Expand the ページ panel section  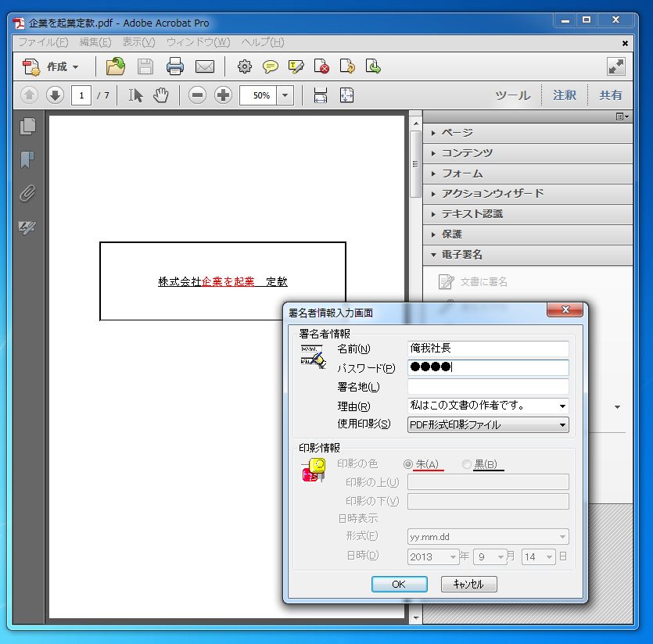click(528, 133)
